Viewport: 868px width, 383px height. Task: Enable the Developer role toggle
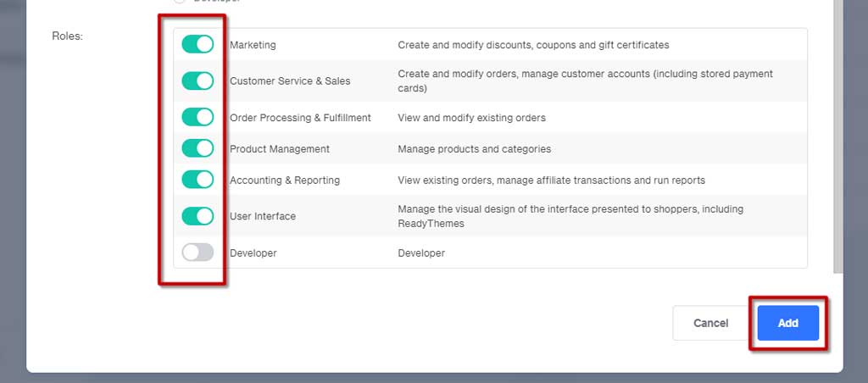click(198, 253)
